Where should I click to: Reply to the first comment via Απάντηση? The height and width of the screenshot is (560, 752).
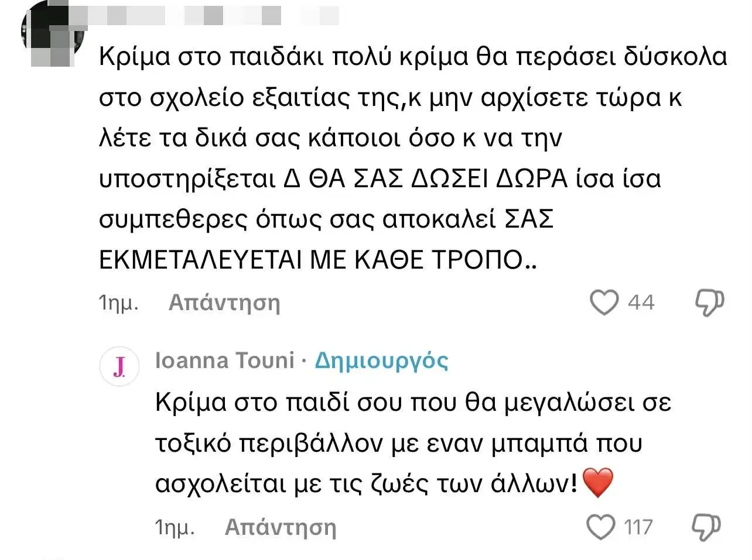point(224,303)
